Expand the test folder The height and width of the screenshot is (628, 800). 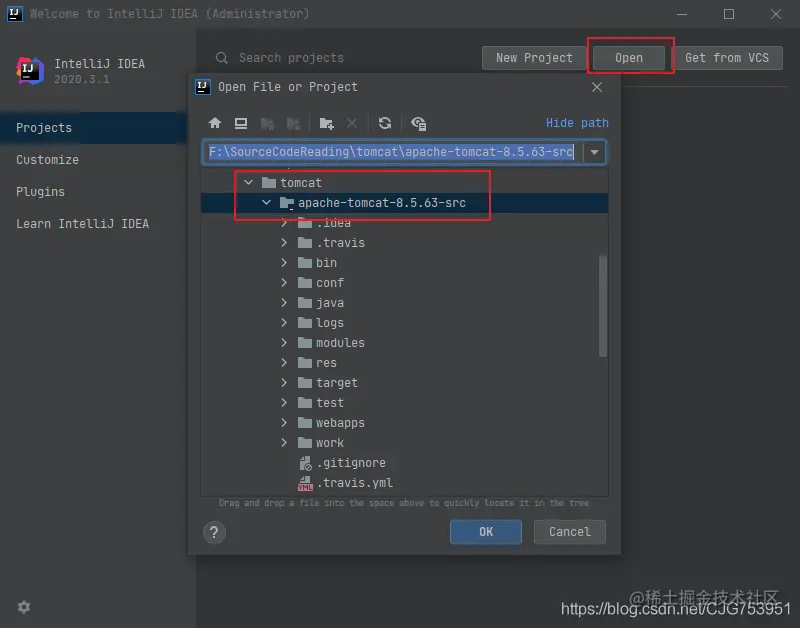pos(284,403)
